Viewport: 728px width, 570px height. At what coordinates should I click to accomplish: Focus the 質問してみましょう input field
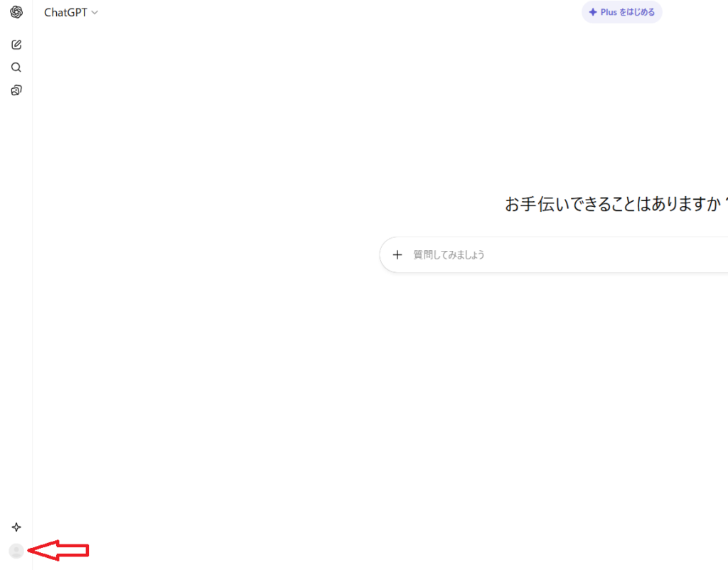pyautogui.click(x=449, y=254)
